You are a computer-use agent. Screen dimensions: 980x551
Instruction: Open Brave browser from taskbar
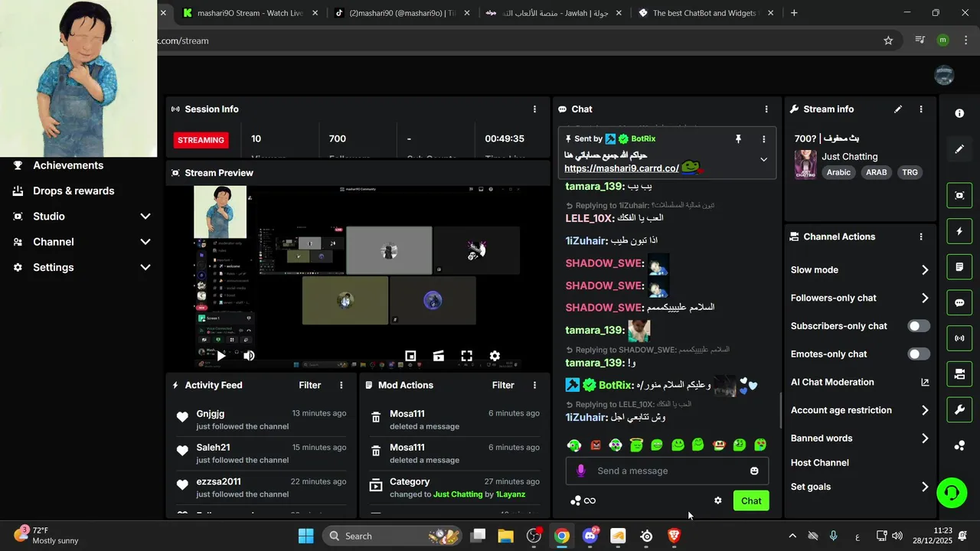click(x=675, y=536)
